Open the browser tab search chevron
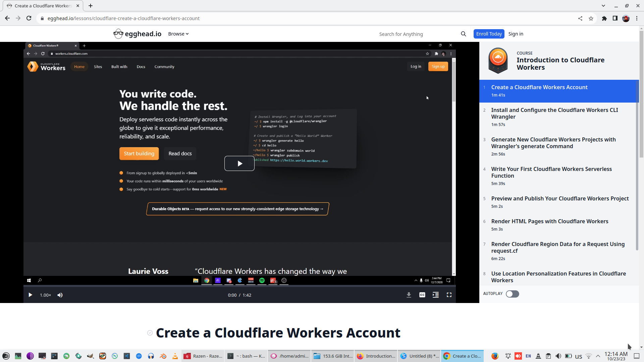This screenshot has height=362, width=644. pyautogui.click(x=603, y=6)
